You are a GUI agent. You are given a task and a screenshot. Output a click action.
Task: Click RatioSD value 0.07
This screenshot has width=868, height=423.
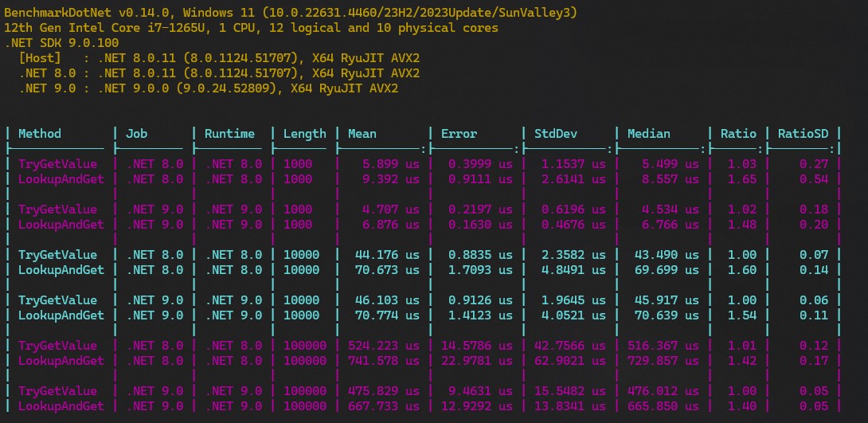pyautogui.click(x=815, y=255)
